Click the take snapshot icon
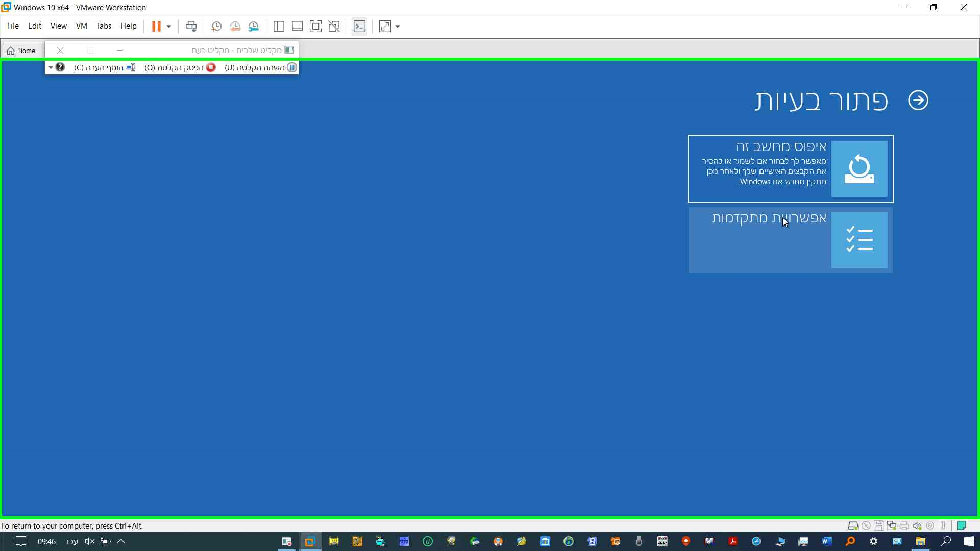980x551 pixels. (216, 27)
